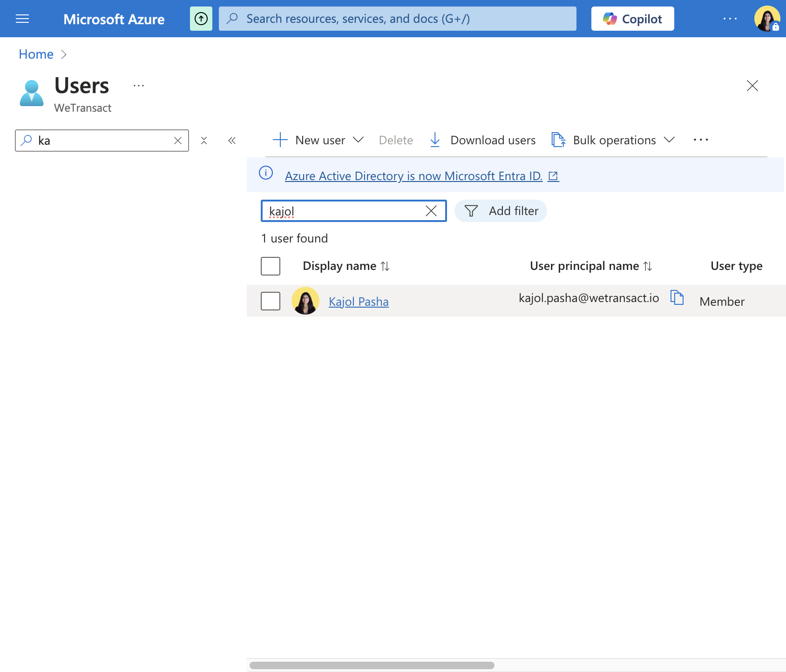Viewport: 786px width, 672px height.
Task: Copy kajol.pasha@wetransact.io to clipboard
Action: click(677, 297)
